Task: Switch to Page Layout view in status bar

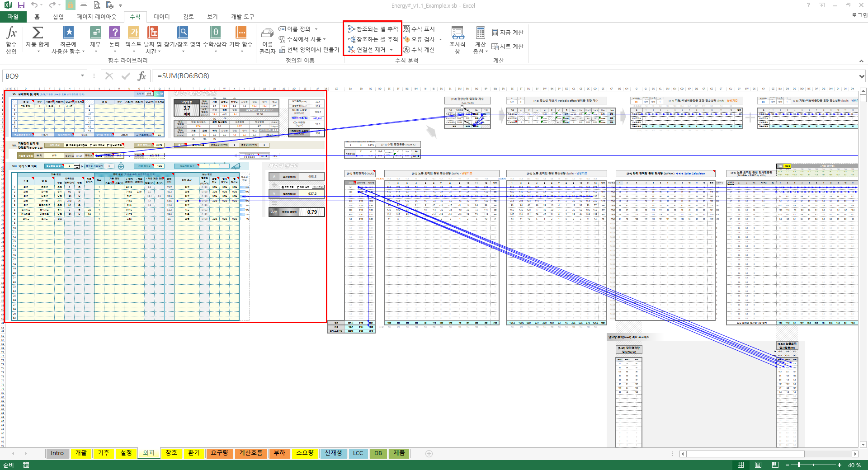Action: pos(758,465)
